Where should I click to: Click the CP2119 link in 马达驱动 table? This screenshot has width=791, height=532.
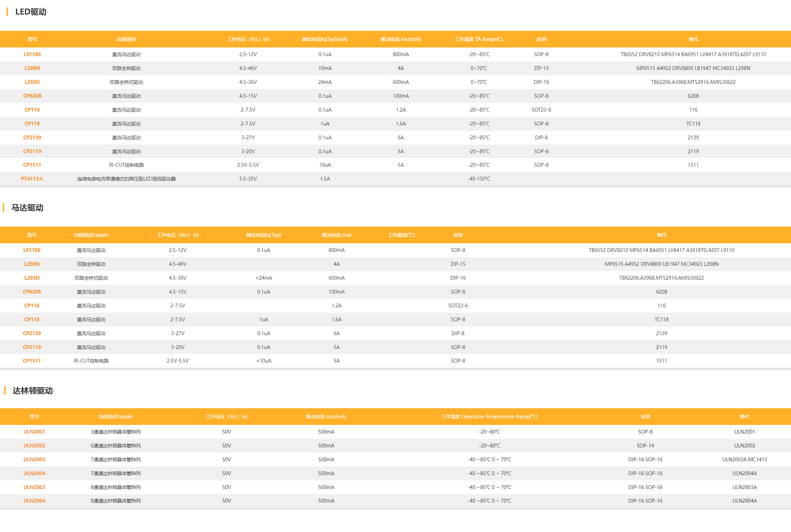[x=32, y=347]
